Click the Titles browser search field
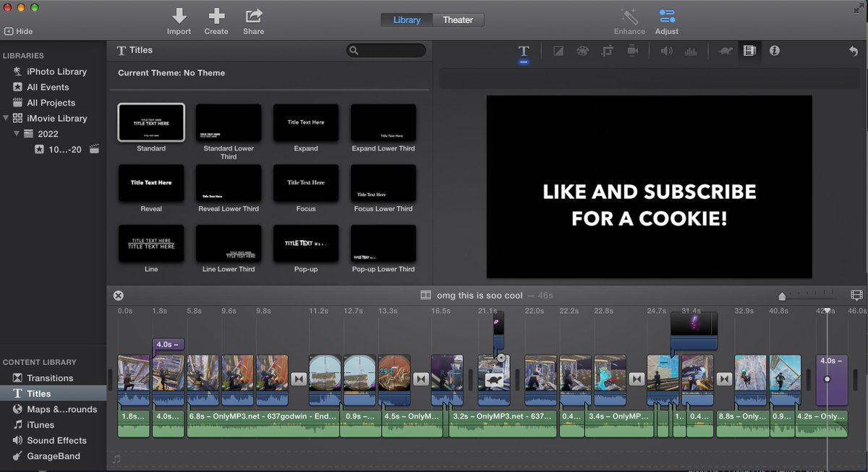 click(x=386, y=51)
